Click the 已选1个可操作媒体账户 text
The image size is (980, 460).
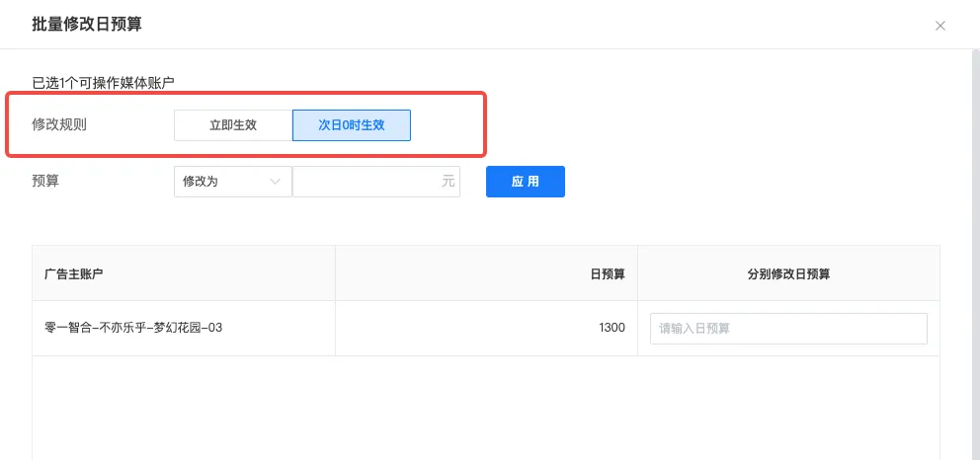coord(103,82)
